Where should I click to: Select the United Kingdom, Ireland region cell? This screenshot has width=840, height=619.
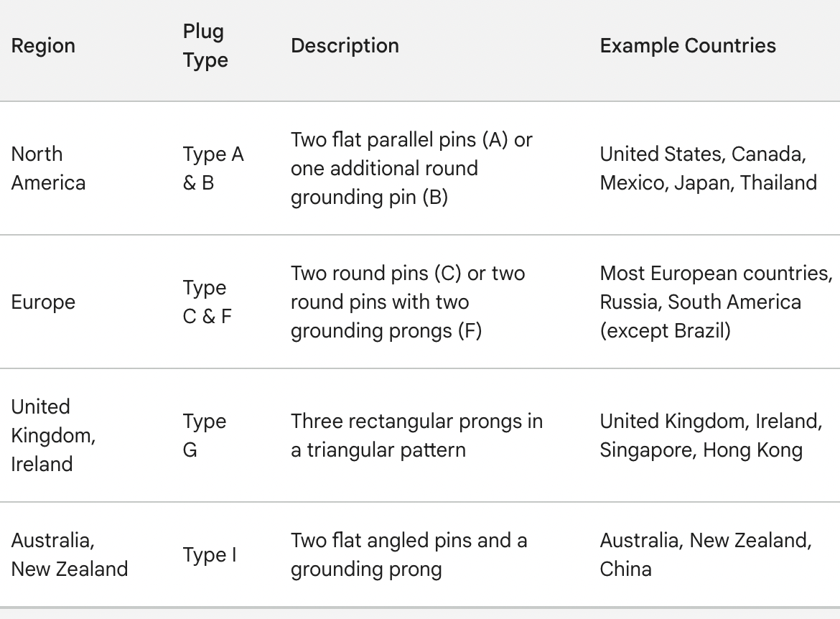[x=53, y=435]
